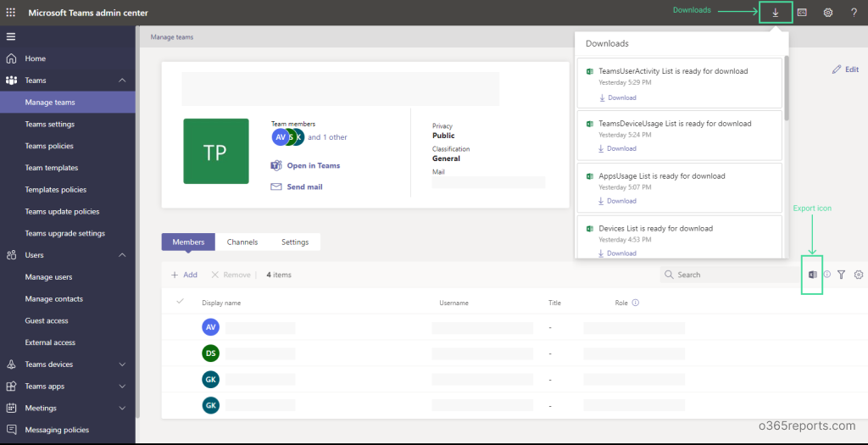Open the settings gear in header
The width and height of the screenshot is (868, 445).
pos(827,13)
